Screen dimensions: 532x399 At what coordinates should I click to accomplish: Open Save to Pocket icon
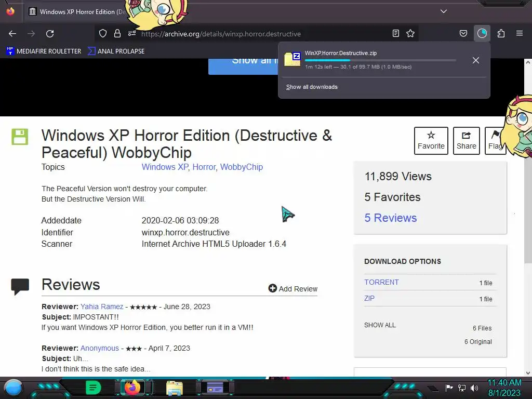[x=463, y=33]
